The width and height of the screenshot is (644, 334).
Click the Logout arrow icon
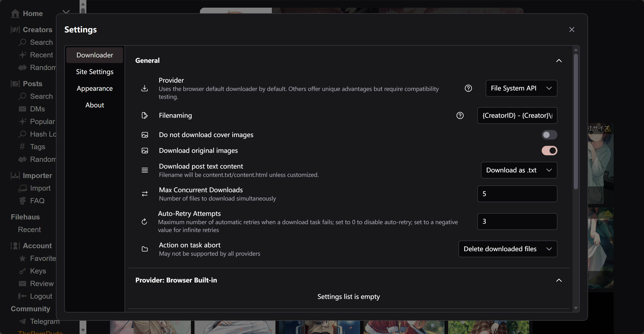click(x=22, y=296)
